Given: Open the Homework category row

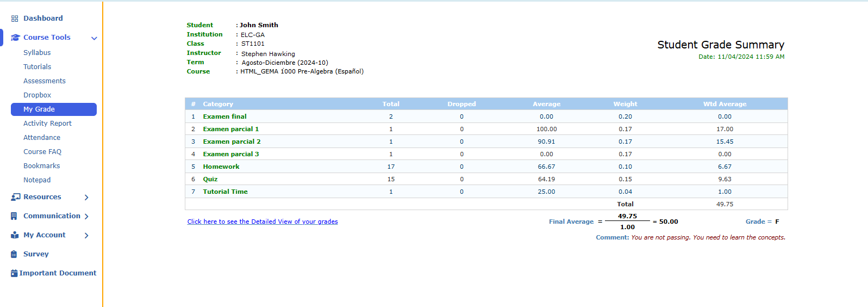Looking at the screenshot, I should [221, 167].
